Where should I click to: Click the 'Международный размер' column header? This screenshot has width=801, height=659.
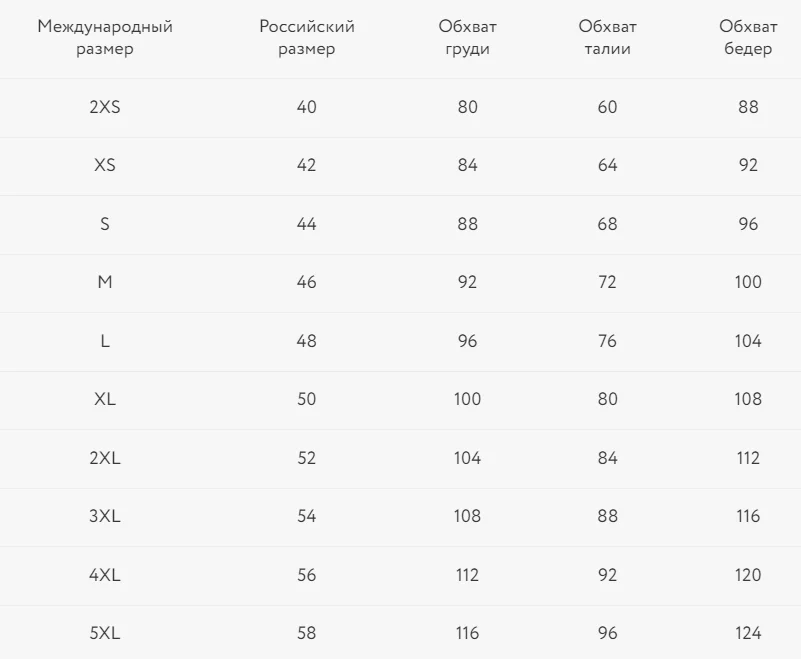click(x=105, y=37)
